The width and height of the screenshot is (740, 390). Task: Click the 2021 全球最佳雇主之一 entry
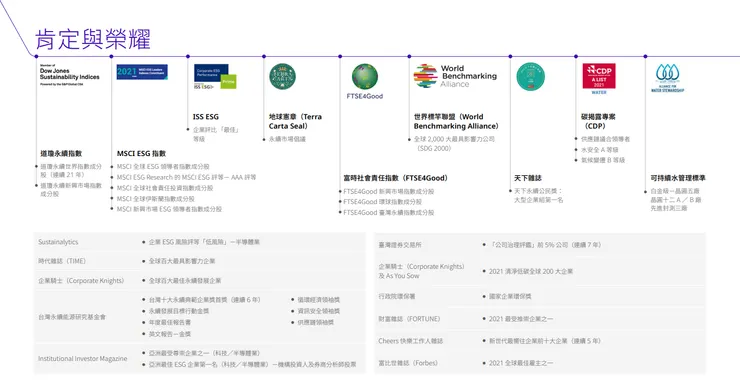[521, 363]
